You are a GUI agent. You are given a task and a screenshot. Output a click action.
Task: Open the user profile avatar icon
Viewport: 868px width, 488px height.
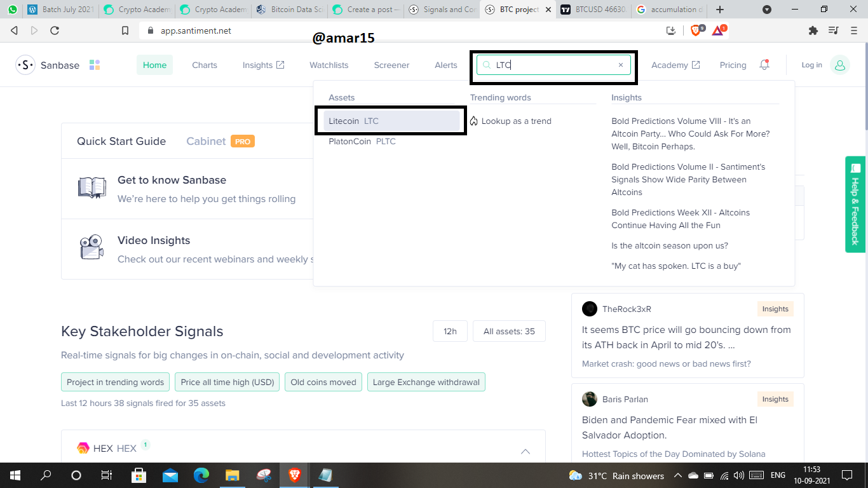(x=840, y=65)
